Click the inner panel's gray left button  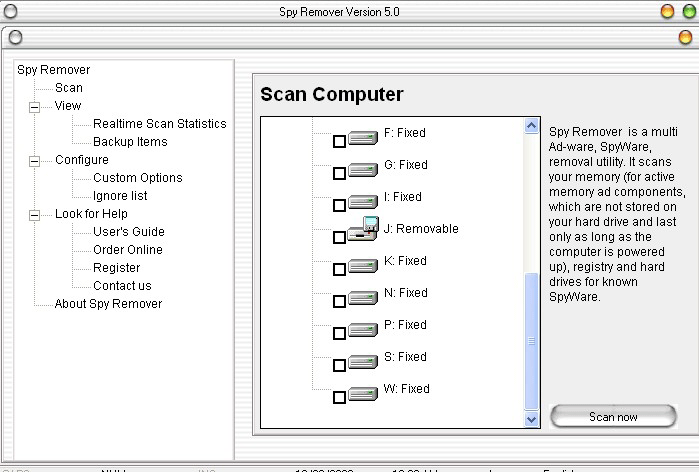pos(15,37)
